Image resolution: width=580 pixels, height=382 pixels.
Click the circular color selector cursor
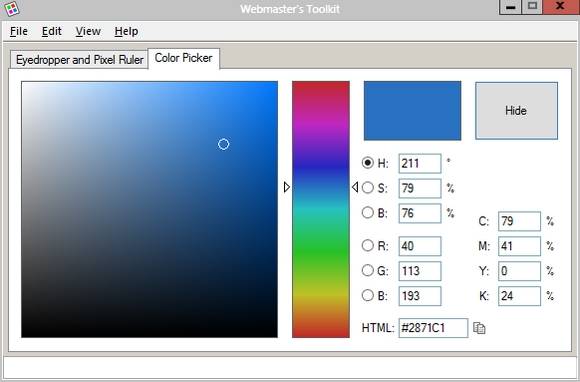coord(223,144)
